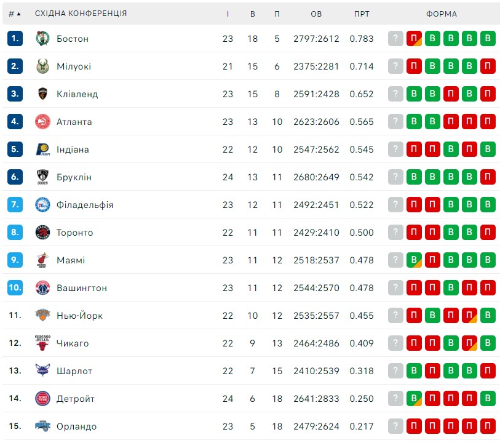Screen dimensions: 500x448
Task: Open the Нью-Йорк team name link
Action: point(79,316)
